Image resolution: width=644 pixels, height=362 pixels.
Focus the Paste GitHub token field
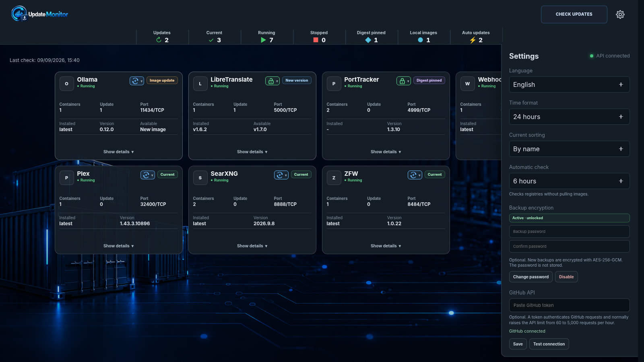point(569,305)
